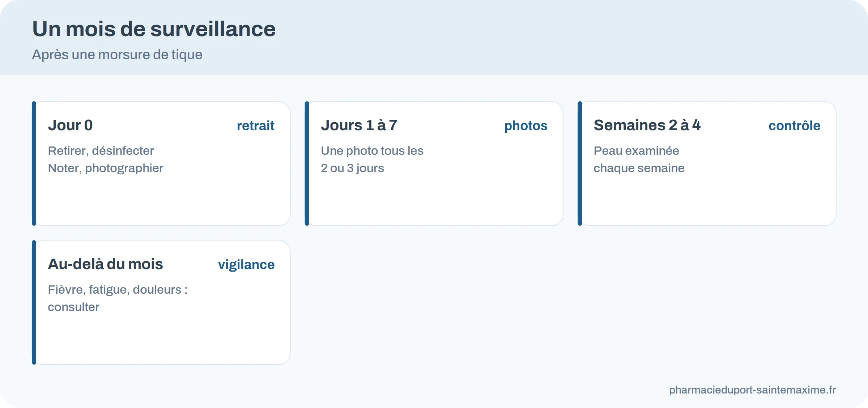868x408 pixels.
Task: Click the text 'chaque semaine'
Action: (x=639, y=168)
